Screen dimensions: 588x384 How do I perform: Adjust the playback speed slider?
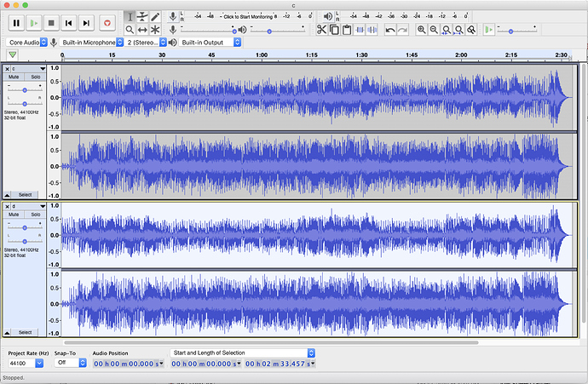[516, 30]
